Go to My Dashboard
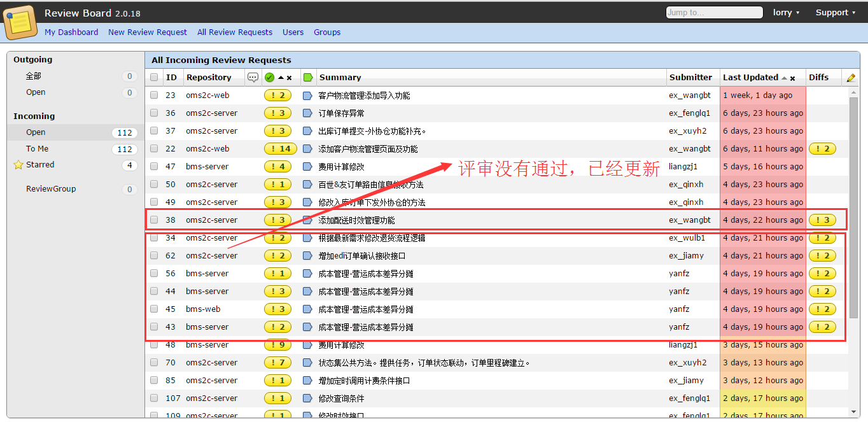Image resolution: width=868 pixels, height=422 pixels. pyautogui.click(x=71, y=32)
